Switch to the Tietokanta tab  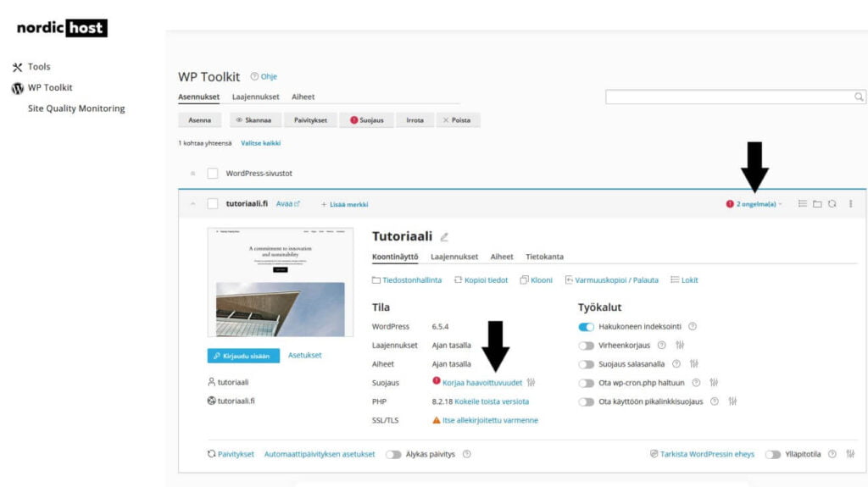pyautogui.click(x=544, y=257)
